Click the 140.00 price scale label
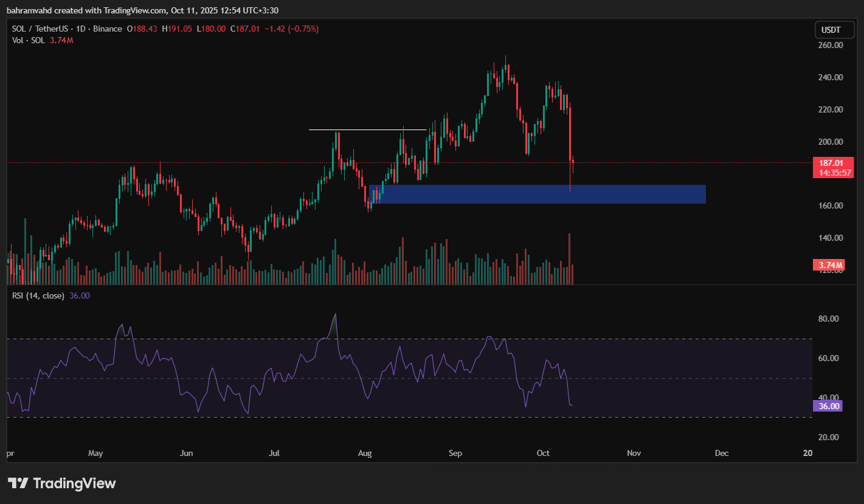This screenshot has width=864, height=504. pyautogui.click(x=830, y=238)
